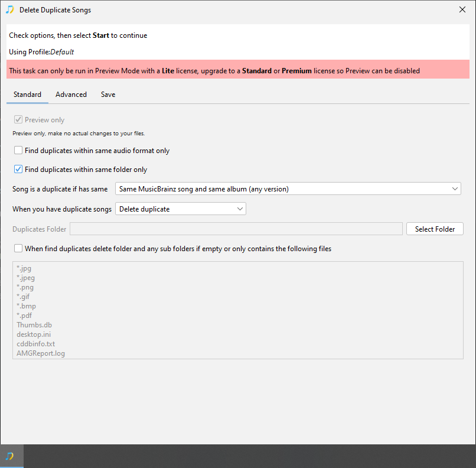Go to the Save tab
This screenshot has height=468, width=476.
tap(108, 95)
